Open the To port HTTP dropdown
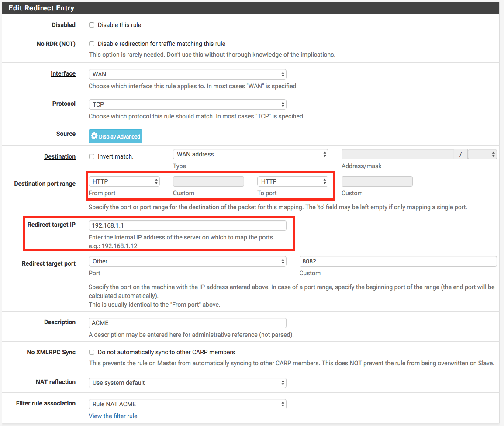504x426 pixels. [293, 181]
